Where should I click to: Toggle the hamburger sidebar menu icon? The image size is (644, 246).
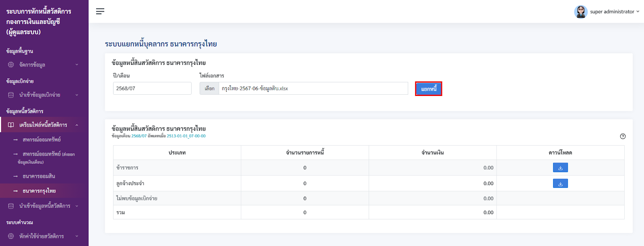(x=100, y=11)
